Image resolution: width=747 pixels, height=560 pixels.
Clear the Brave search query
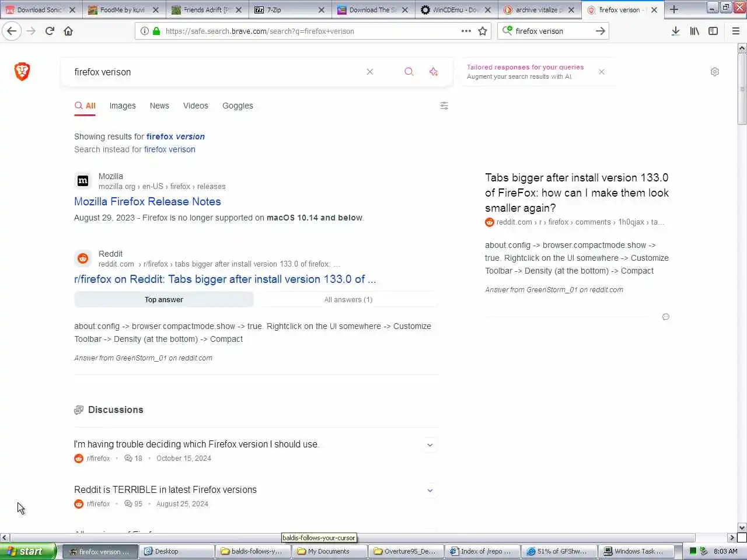click(x=370, y=72)
